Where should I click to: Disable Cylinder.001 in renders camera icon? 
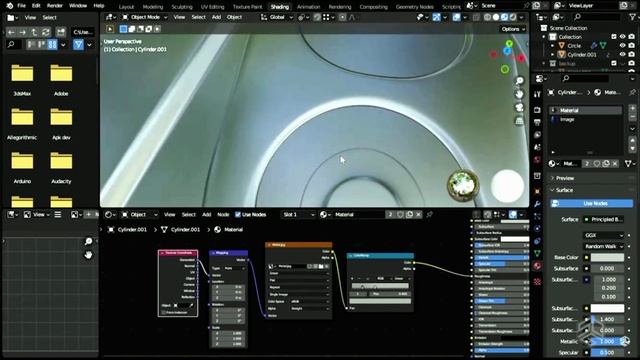[x=631, y=54]
